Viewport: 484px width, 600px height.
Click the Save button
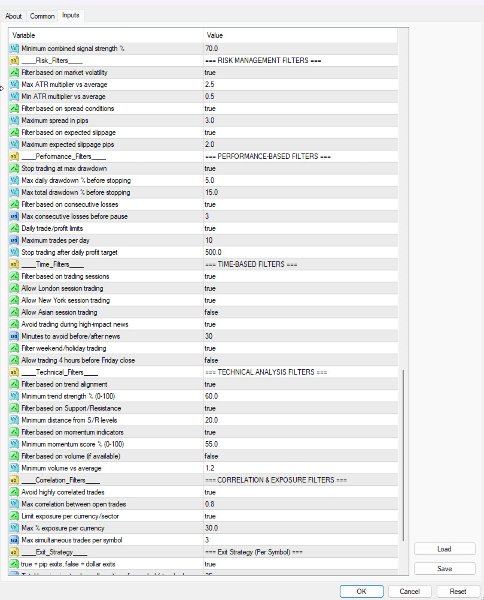(445, 568)
